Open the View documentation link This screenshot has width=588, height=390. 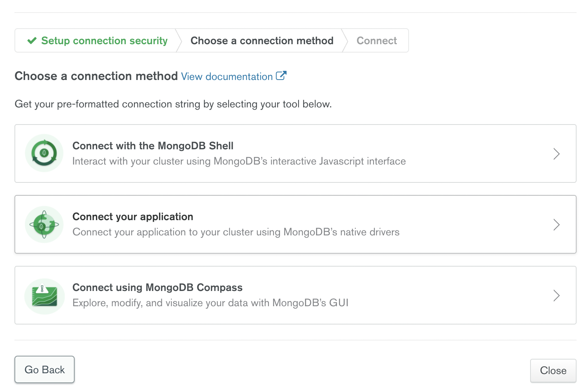[227, 77]
